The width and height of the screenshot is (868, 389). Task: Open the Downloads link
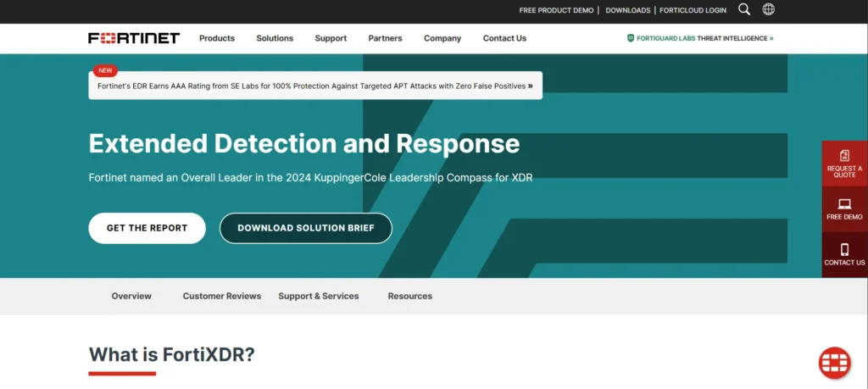click(x=628, y=10)
